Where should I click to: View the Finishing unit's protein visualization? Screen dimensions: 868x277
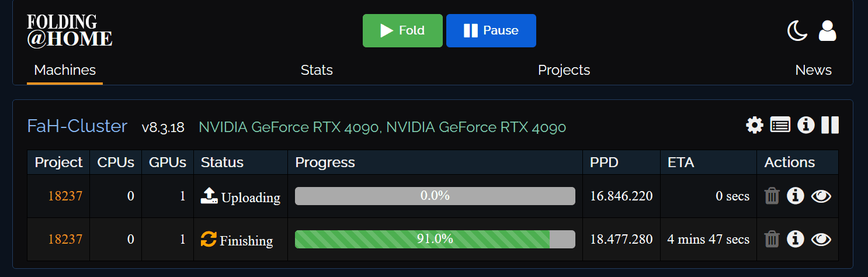[821, 239]
